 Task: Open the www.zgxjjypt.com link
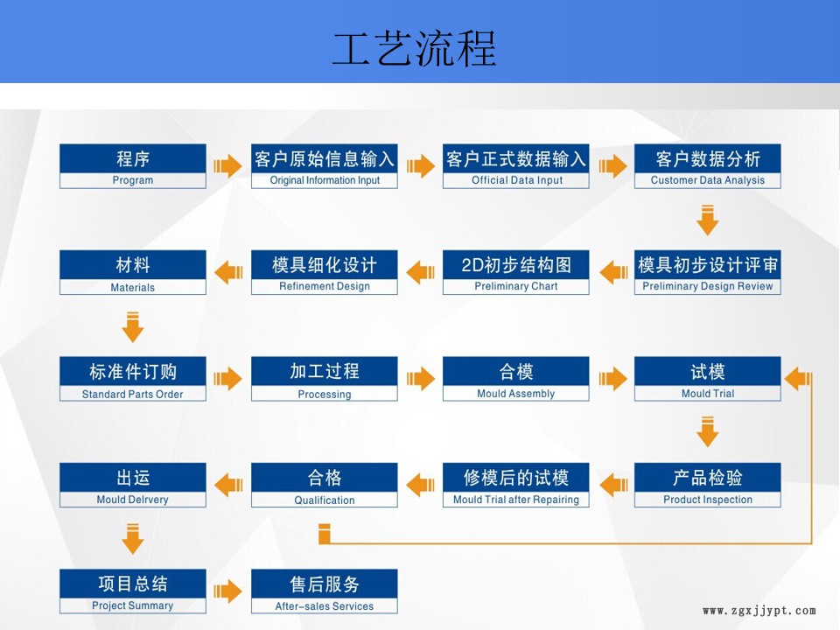click(759, 611)
